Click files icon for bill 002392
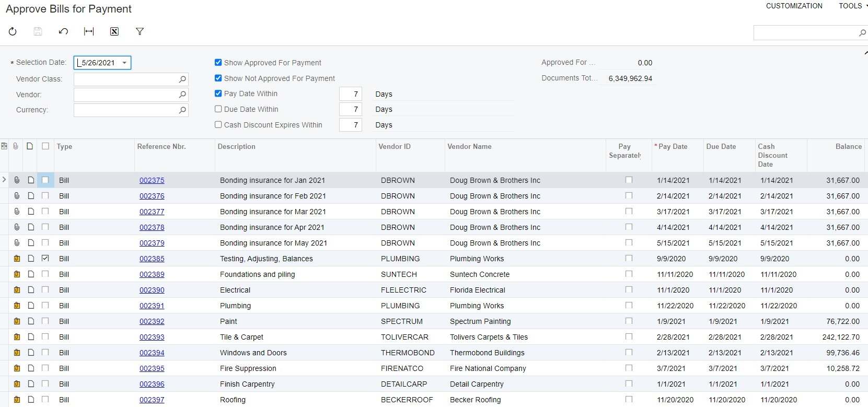This screenshot has height=407, width=868. [x=17, y=321]
